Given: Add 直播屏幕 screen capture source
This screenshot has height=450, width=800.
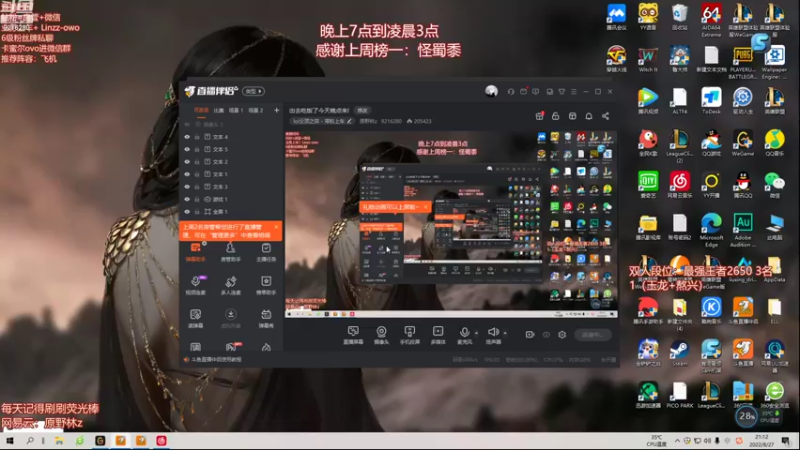Looking at the screenshot, I should pyautogui.click(x=353, y=335).
